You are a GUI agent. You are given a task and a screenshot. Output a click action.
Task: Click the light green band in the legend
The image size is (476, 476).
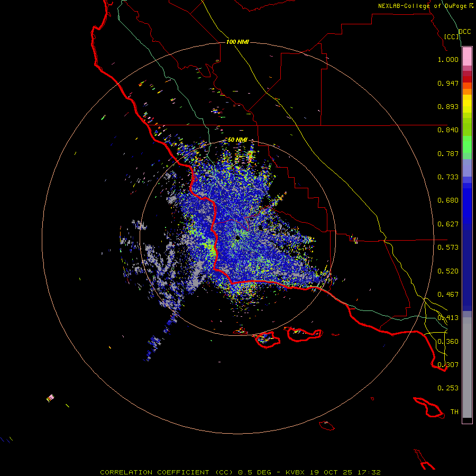point(467,144)
